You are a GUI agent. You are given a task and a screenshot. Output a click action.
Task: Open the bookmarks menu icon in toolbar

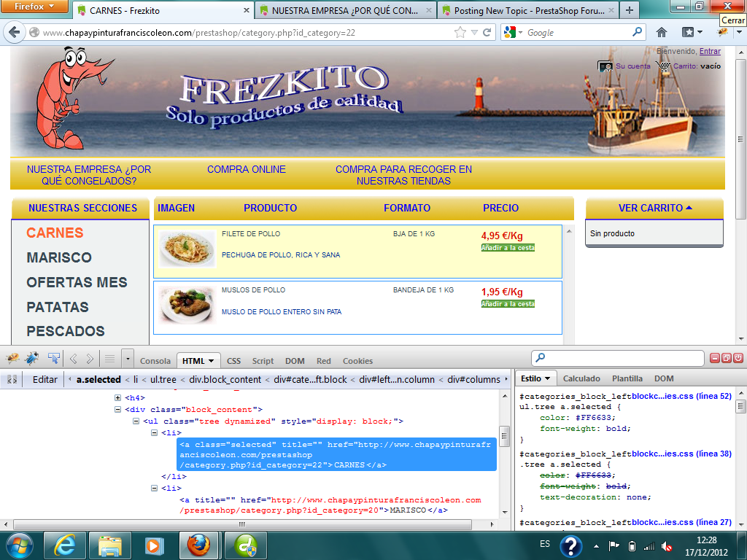[x=692, y=32]
